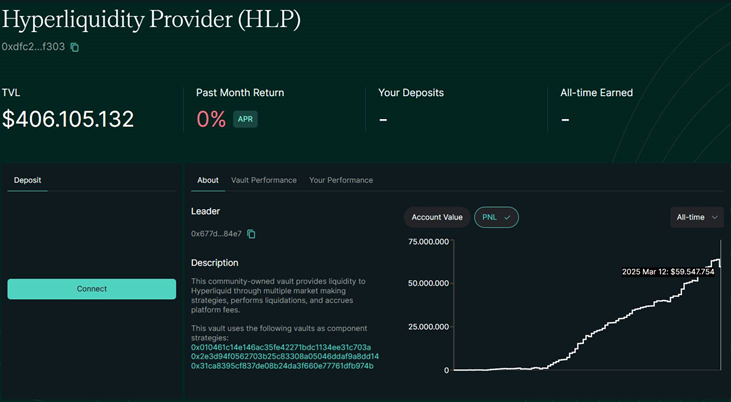The width and height of the screenshot is (731, 402).
Task: Click the leader address text 0x677d...84e7
Action: [x=216, y=234]
